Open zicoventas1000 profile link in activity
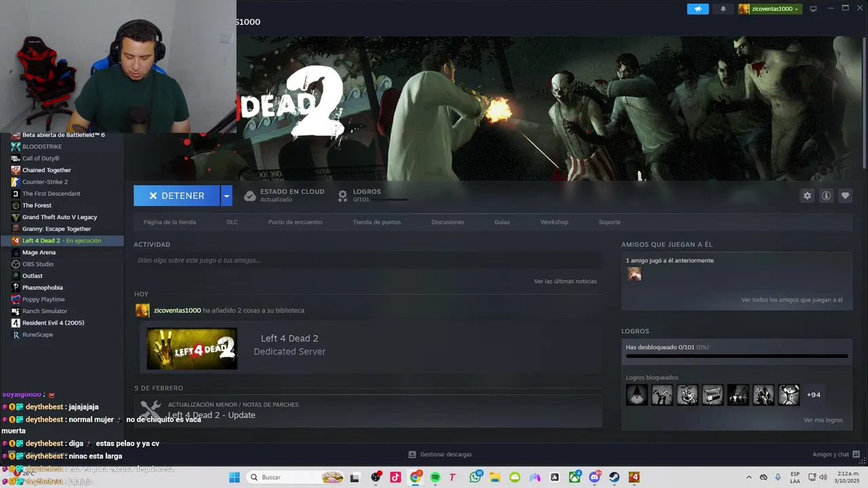This screenshot has width=868, height=488. pos(177,310)
